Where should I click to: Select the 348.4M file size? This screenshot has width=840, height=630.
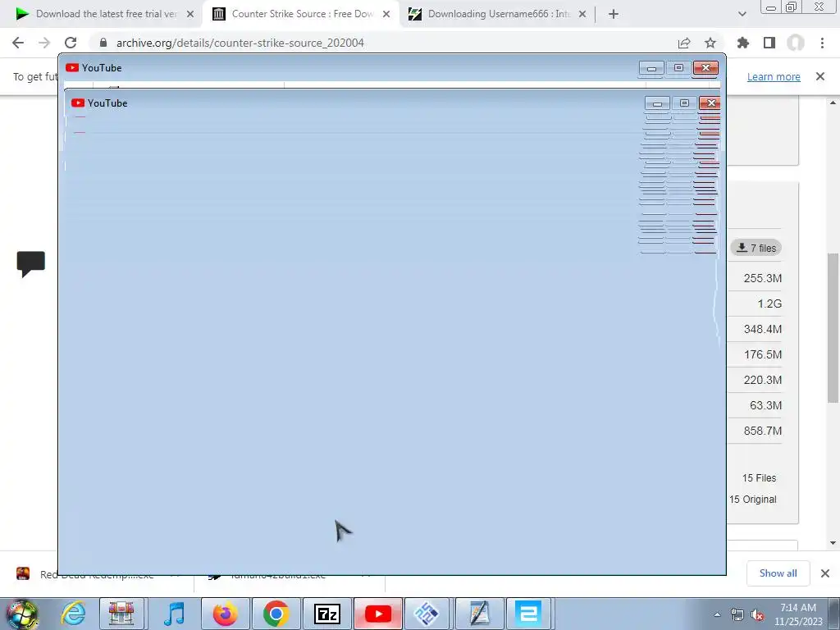[762, 329]
